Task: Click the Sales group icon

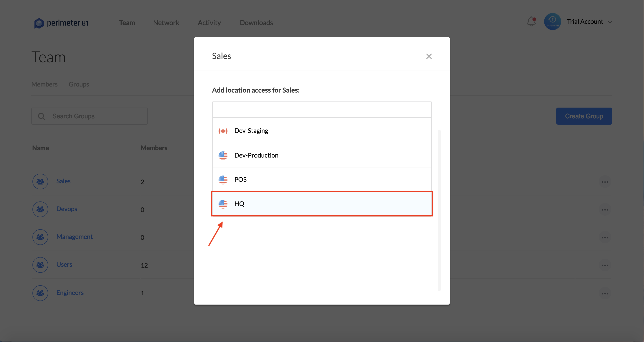Action: [x=40, y=181]
